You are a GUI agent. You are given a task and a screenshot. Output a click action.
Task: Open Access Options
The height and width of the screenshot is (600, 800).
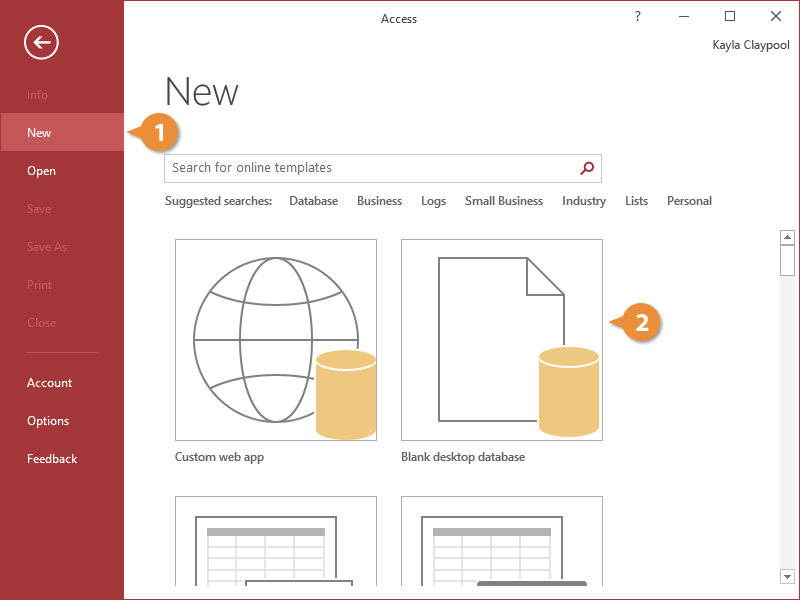point(48,421)
